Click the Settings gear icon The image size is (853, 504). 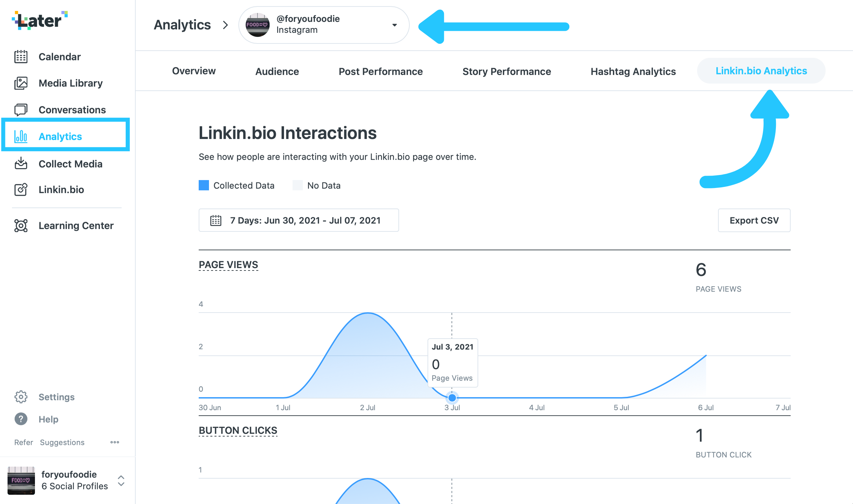pos(21,397)
